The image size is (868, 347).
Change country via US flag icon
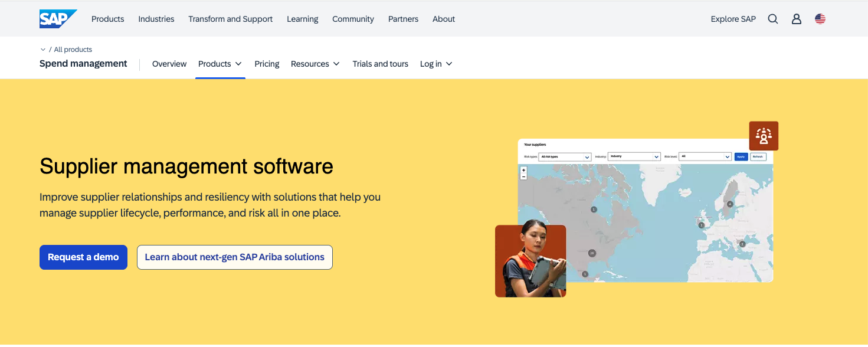pos(820,19)
